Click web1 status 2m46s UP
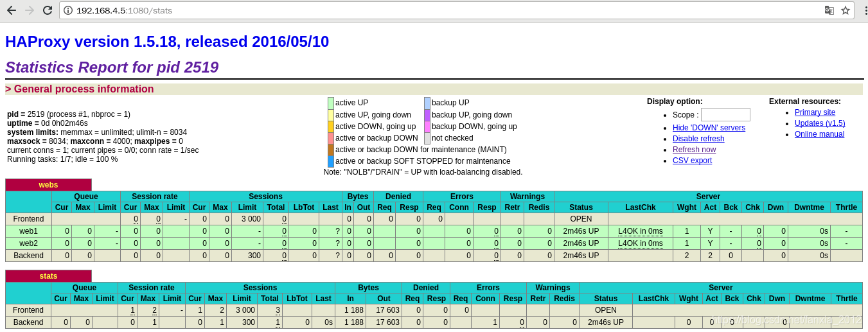This screenshot has width=868, height=332. click(581, 231)
